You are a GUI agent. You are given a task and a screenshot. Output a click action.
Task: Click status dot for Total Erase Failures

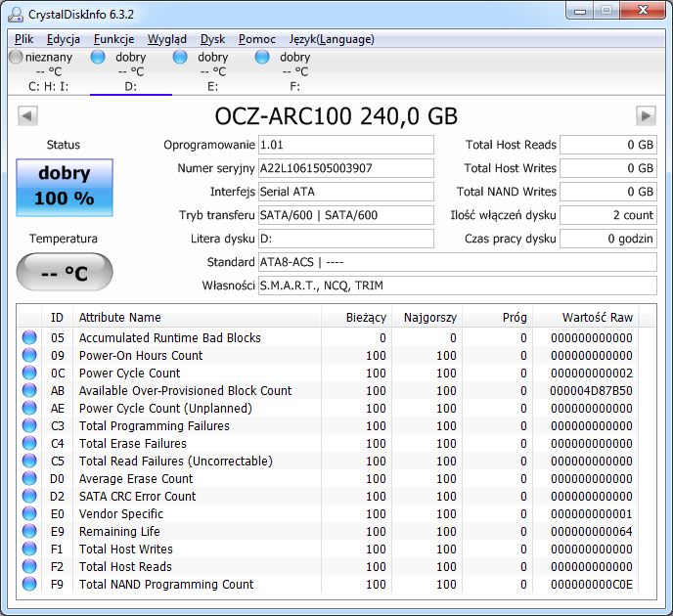click(x=29, y=443)
